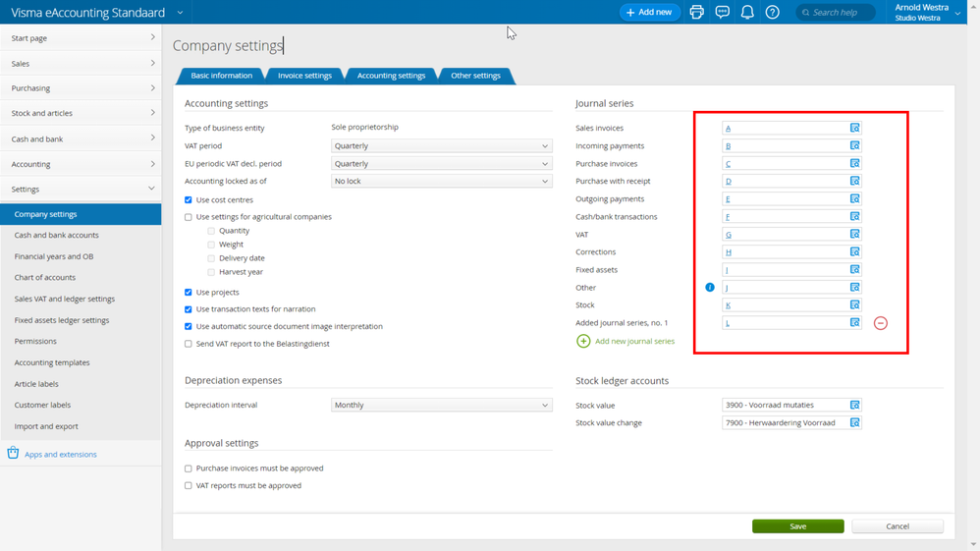Open lookup icon for Stock value account

854,405
